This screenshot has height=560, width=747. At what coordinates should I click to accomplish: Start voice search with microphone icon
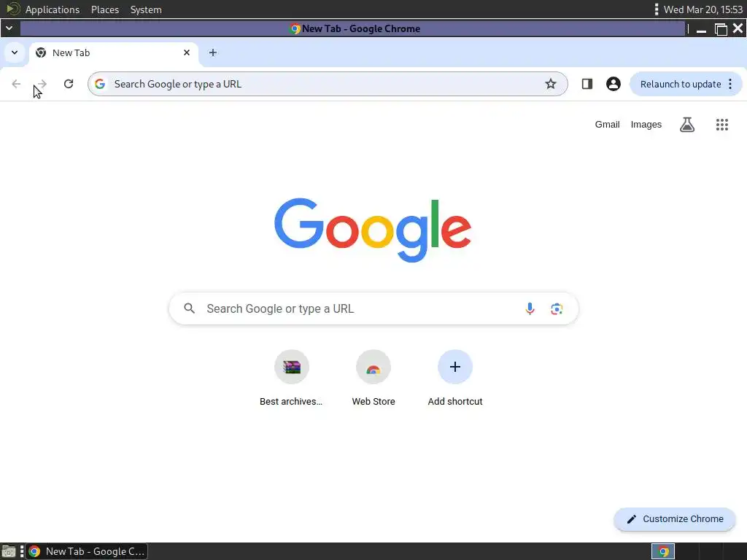point(530,308)
